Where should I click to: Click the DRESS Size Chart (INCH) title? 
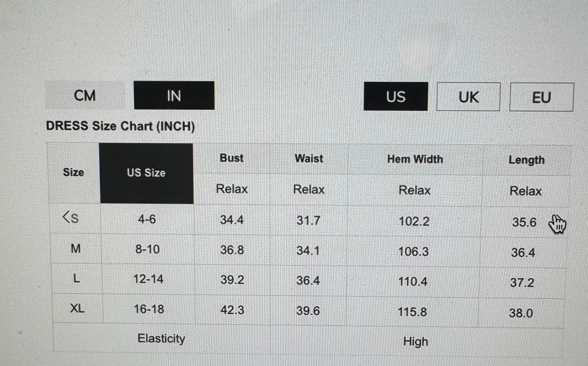coord(120,126)
